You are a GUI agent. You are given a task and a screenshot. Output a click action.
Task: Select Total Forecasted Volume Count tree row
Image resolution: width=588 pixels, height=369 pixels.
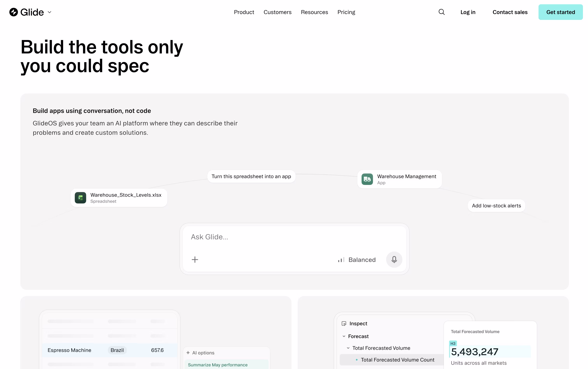[391, 360]
